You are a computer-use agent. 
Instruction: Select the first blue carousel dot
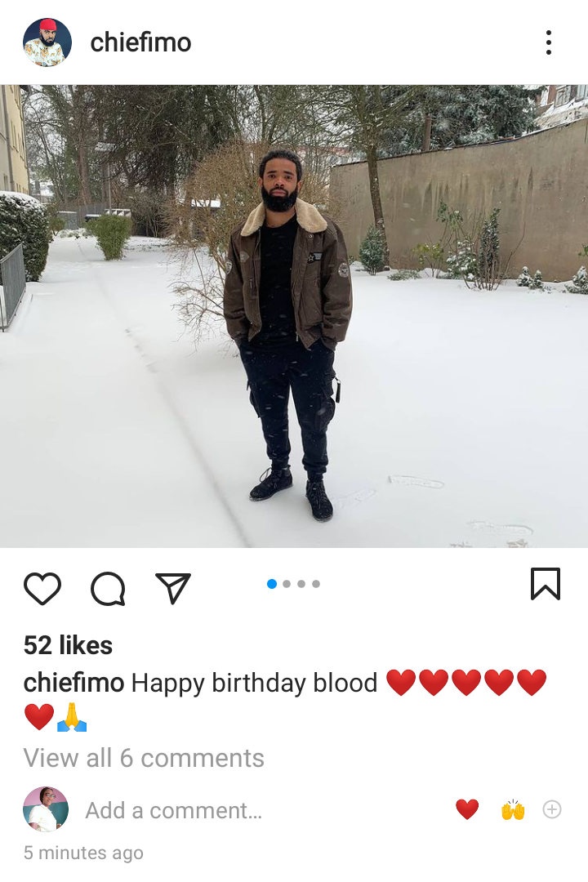point(272,584)
